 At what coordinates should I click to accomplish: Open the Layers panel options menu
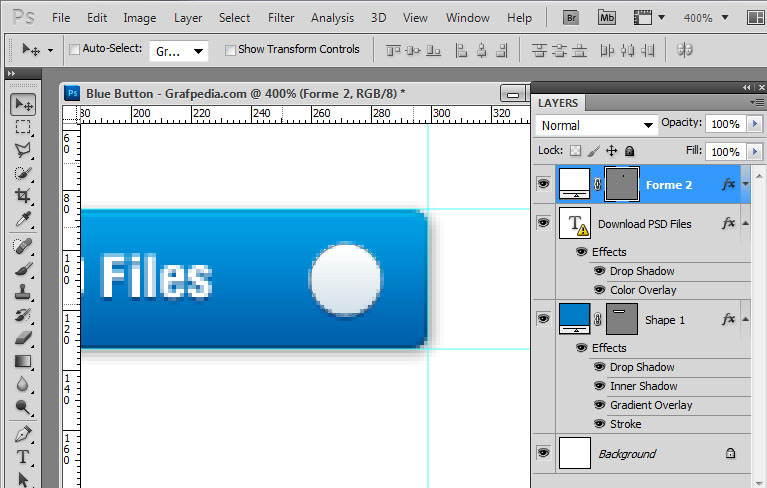[x=757, y=102]
